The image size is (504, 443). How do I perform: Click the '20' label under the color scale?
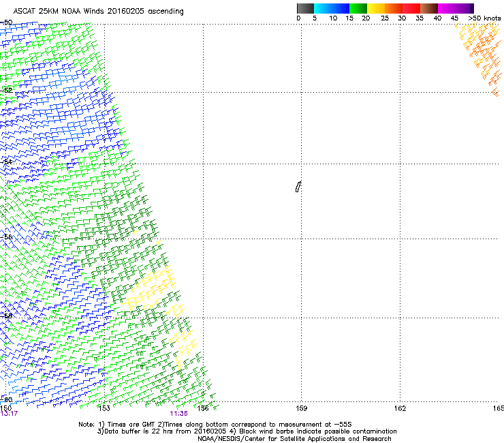tap(366, 18)
